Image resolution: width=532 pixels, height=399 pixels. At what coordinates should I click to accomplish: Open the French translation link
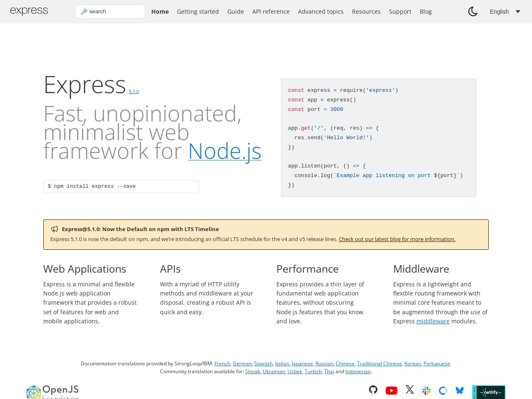[x=222, y=364]
